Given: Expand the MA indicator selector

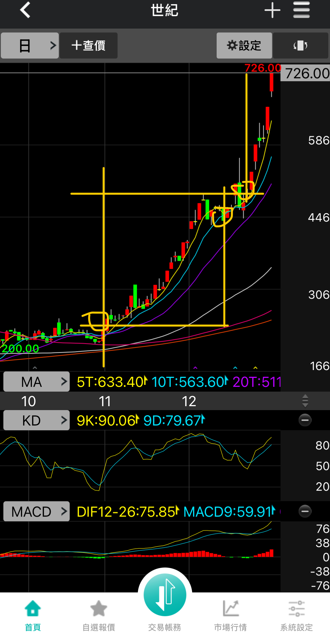Looking at the screenshot, I should coord(36,382).
